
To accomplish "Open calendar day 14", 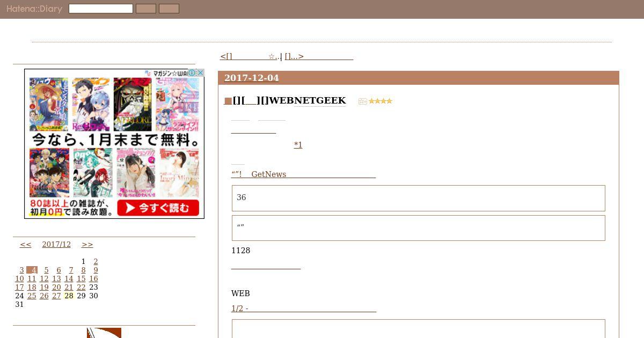I will [x=69, y=278].
